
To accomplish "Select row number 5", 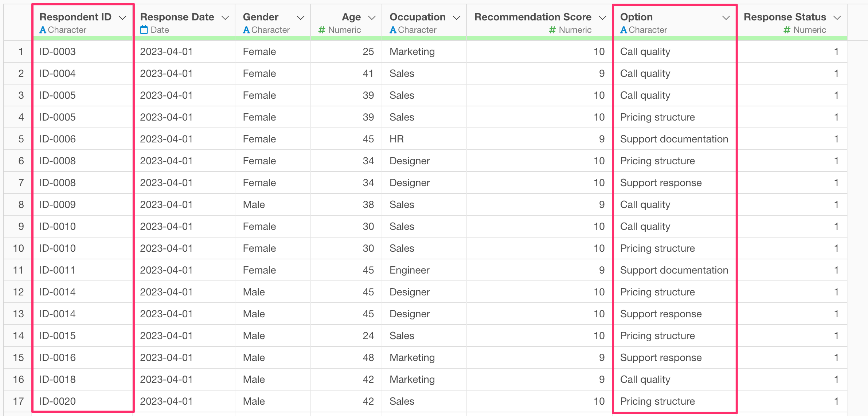I will [21, 139].
